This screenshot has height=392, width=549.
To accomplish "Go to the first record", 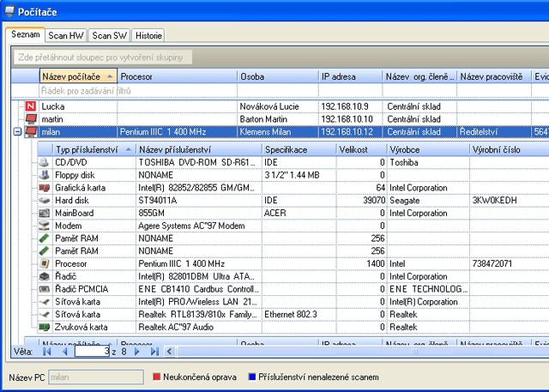I will (46, 352).
